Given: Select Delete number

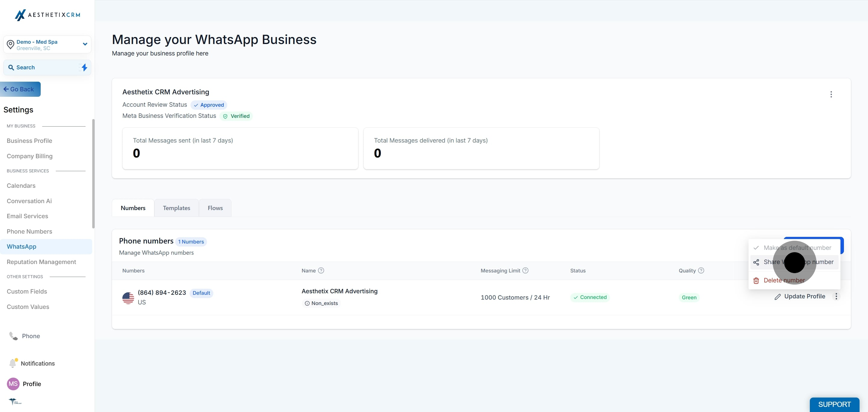Looking at the screenshot, I should tap(794, 280).
